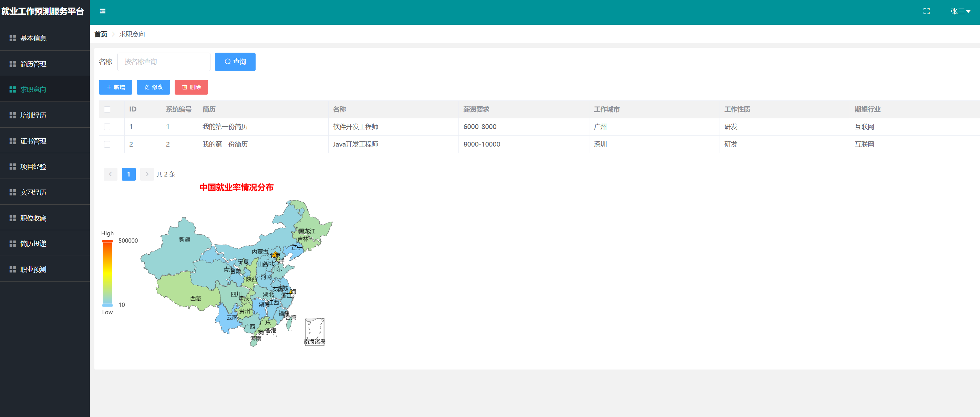Open 职业预测 from the navigation menu
Viewport: 980px width, 417px height.
point(33,269)
